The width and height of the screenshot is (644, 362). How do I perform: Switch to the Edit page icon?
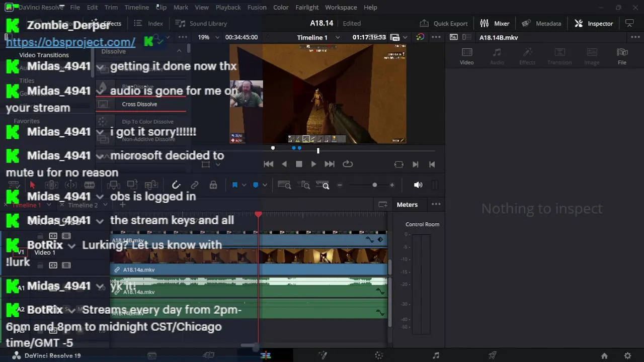pyautogui.click(x=265, y=355)
